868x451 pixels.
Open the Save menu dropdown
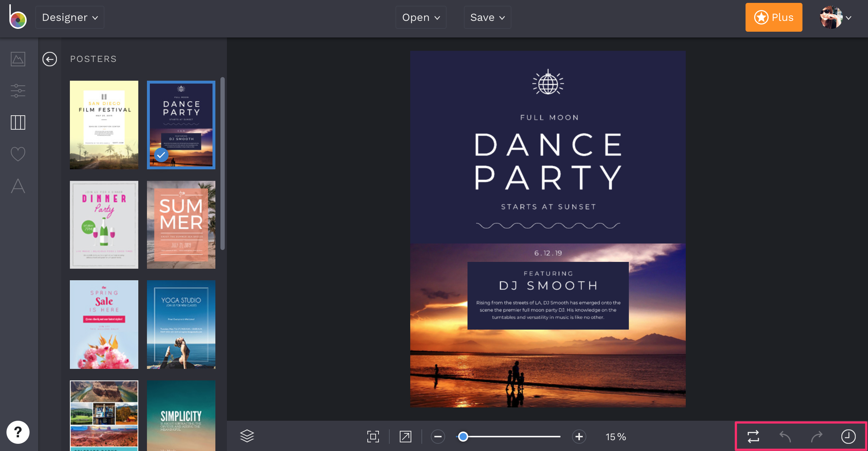click(x=488, y=17)
